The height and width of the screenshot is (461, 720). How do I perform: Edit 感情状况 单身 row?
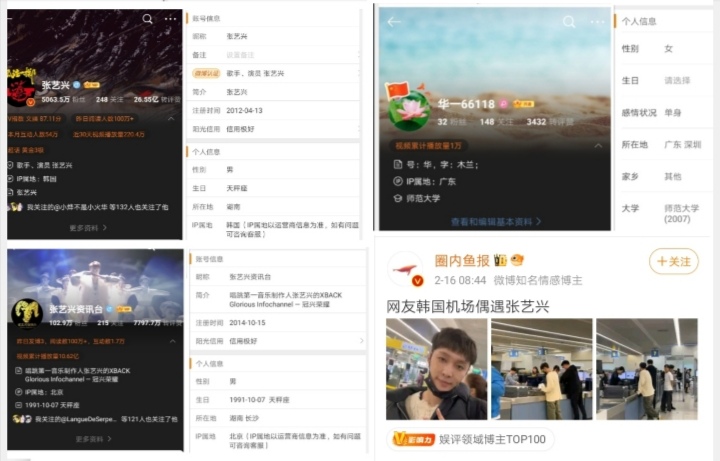point(664,112)
